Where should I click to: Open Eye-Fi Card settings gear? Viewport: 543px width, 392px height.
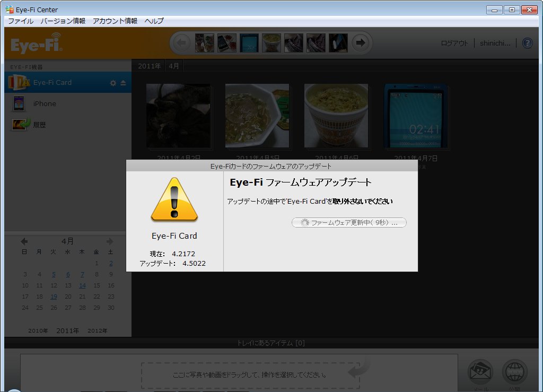coord(113,83)
